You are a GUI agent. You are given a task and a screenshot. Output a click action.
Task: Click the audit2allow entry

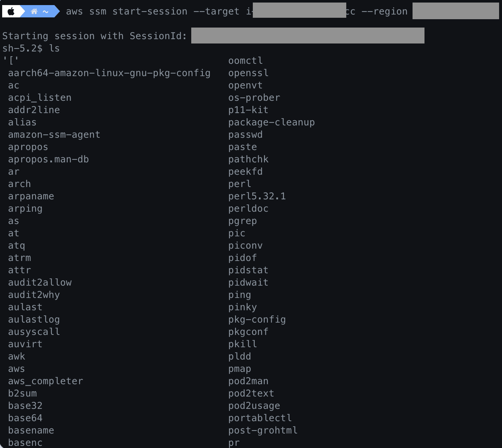40,282
